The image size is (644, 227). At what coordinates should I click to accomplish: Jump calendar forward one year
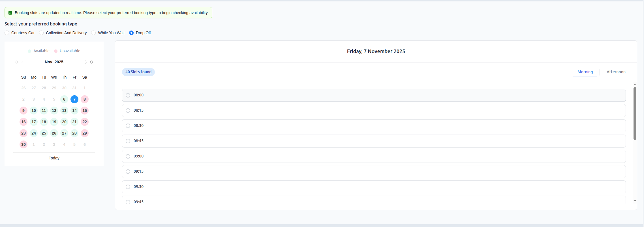click(x=91, y=62)
